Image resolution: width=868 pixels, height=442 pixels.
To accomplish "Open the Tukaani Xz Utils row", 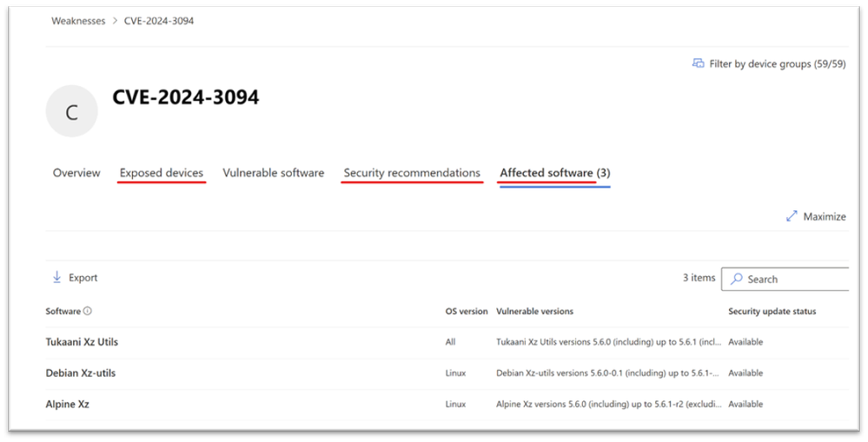I will (x=447, y=342).
